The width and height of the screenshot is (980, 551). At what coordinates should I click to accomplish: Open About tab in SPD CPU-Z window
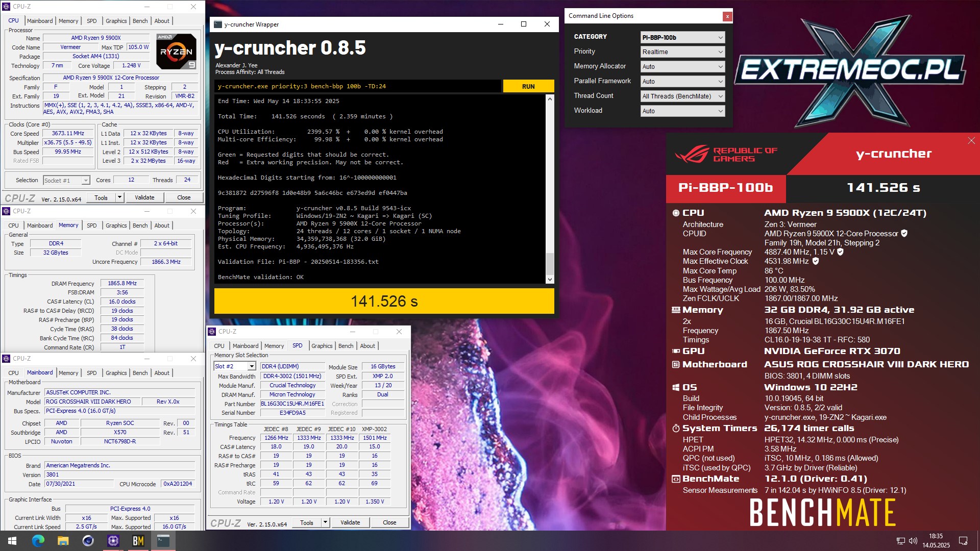point(367,346)
